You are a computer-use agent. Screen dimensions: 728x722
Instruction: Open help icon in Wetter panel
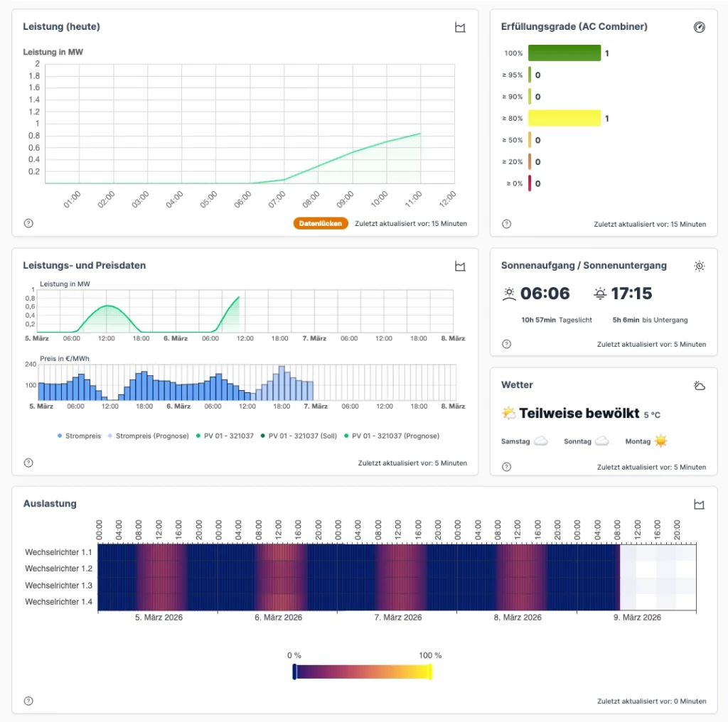[x=506, y=467]
